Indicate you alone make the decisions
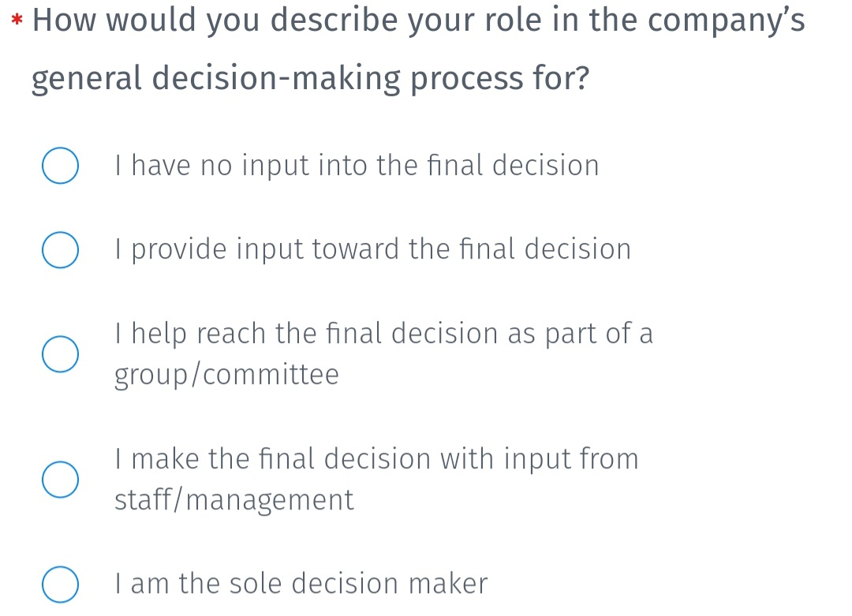The image size is (852, 616). tap(60, 584)
